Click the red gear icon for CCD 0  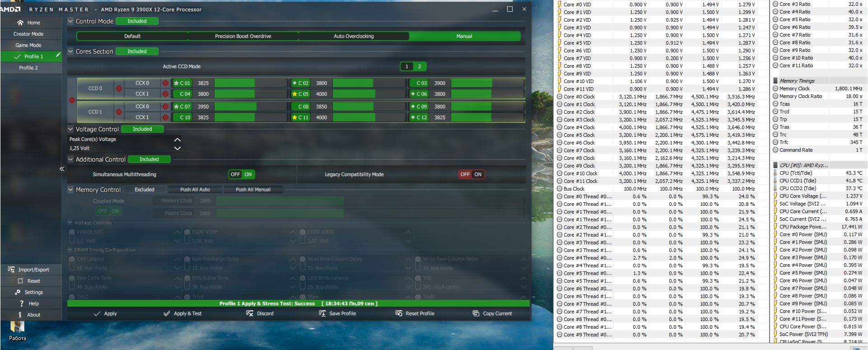tap(119, 89)
